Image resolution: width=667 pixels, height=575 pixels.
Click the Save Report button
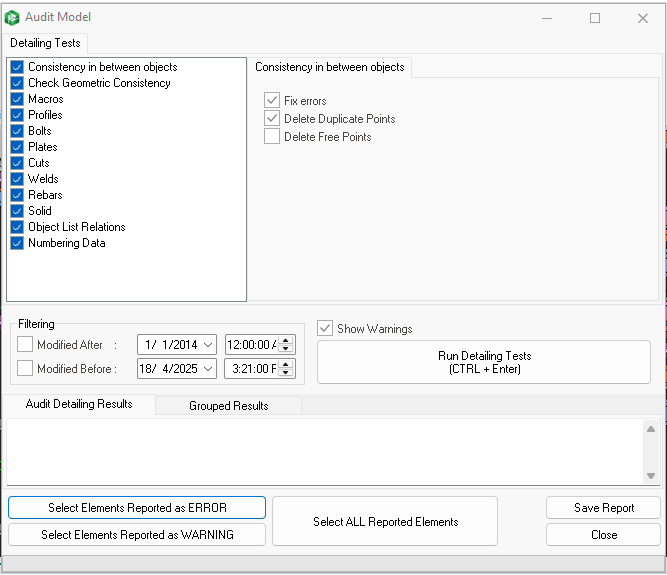(603, 508)
